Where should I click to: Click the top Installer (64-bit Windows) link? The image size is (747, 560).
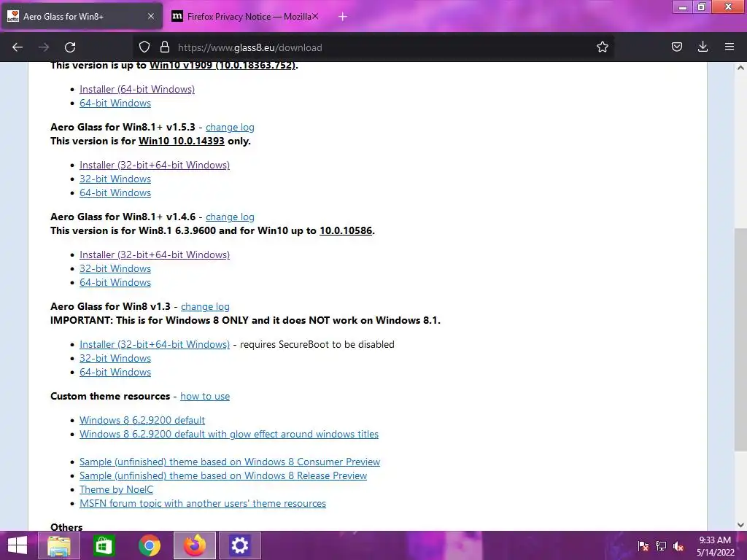pyautogui.click(x=137, y=89)
